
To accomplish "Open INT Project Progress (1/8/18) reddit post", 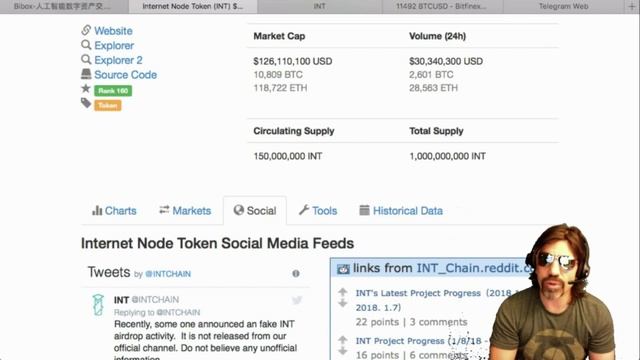I will tap(422, 341).
